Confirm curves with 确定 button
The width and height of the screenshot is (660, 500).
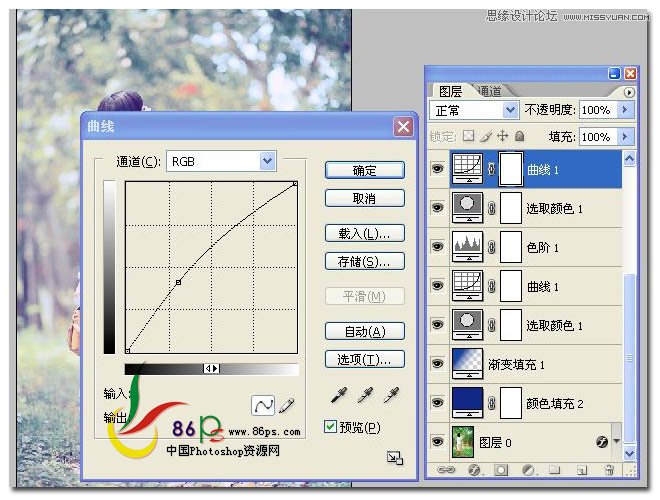click(x=365, y=170)
